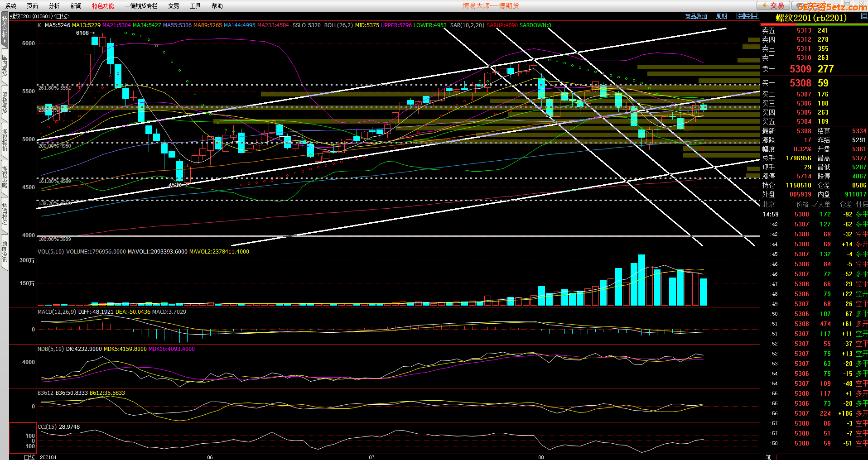Click the SAR(10,2,20) indicator label

click(467, 25)
